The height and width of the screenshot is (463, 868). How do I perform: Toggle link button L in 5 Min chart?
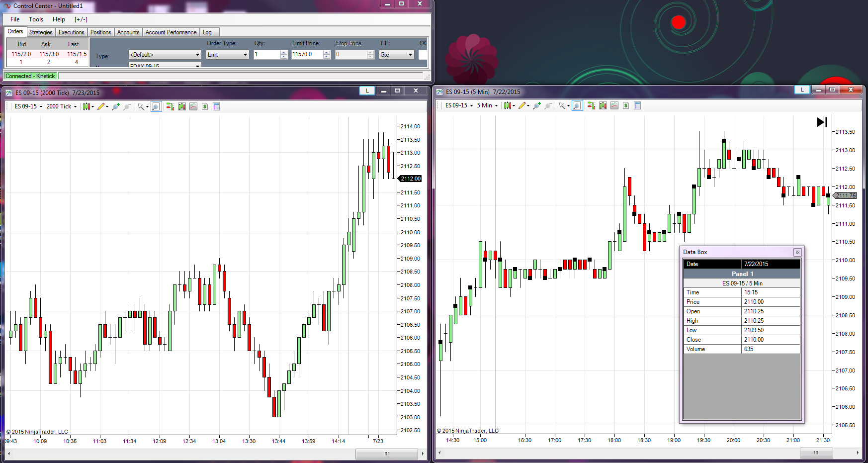802,90
